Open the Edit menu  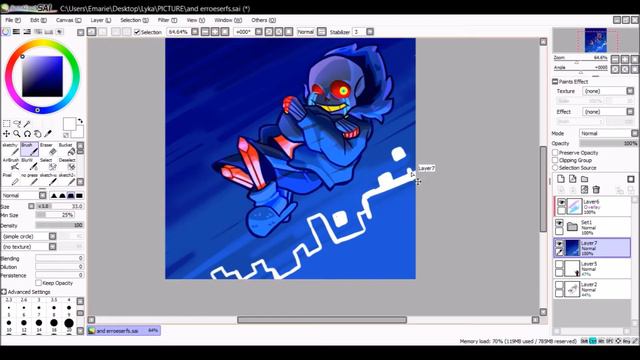[x=38, y=20]
